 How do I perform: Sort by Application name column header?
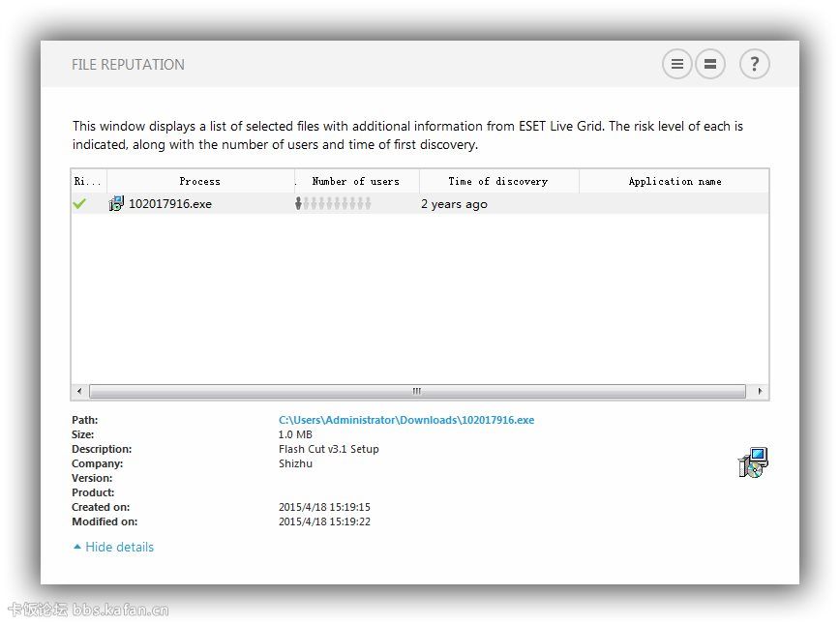[x=675, y=181]
